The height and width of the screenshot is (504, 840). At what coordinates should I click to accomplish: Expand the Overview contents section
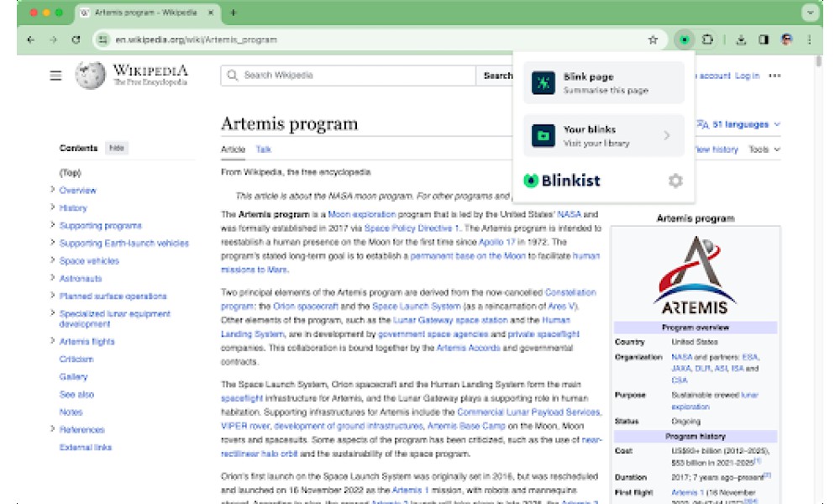[52, 189]
